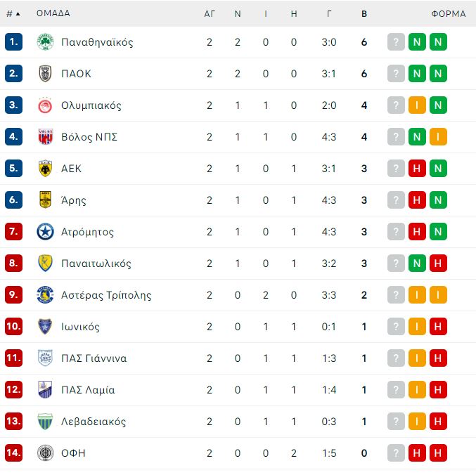Screen dimensions: 476x475
Task: Click the ΟΦΗ club emblem
Action: [x=45, y=453]
